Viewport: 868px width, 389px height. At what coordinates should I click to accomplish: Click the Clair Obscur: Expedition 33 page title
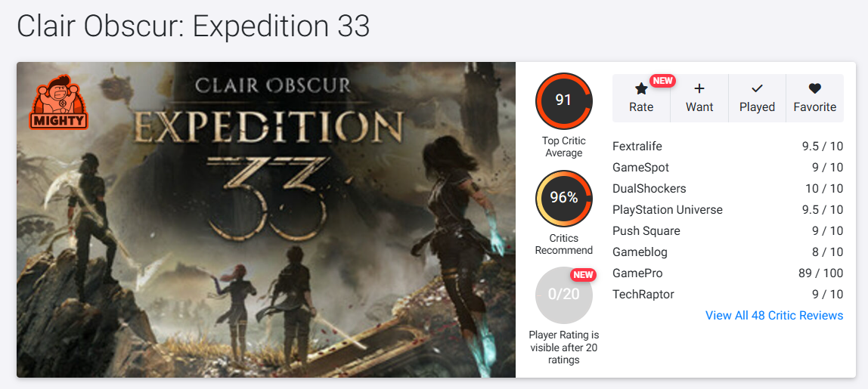194,26
